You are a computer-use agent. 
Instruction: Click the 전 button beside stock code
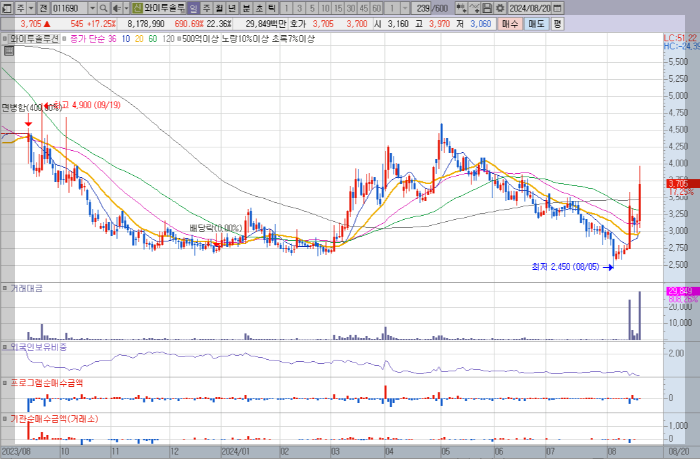click(x=43, y=8)
